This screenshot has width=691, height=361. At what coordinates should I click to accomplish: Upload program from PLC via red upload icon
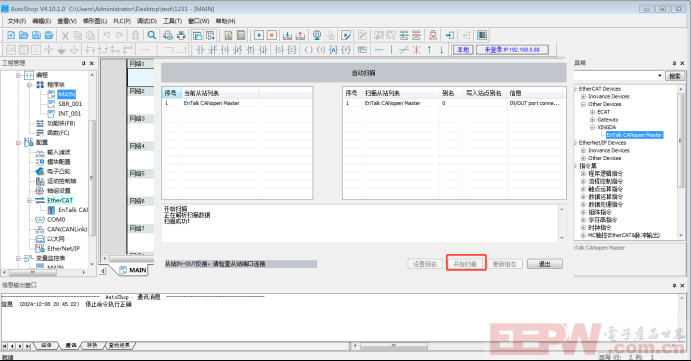point(300,35)
